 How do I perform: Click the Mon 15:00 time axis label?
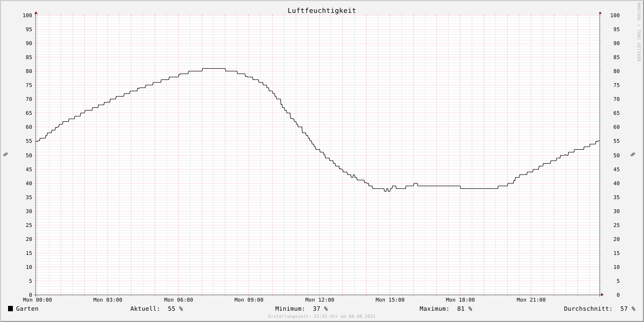390,300
